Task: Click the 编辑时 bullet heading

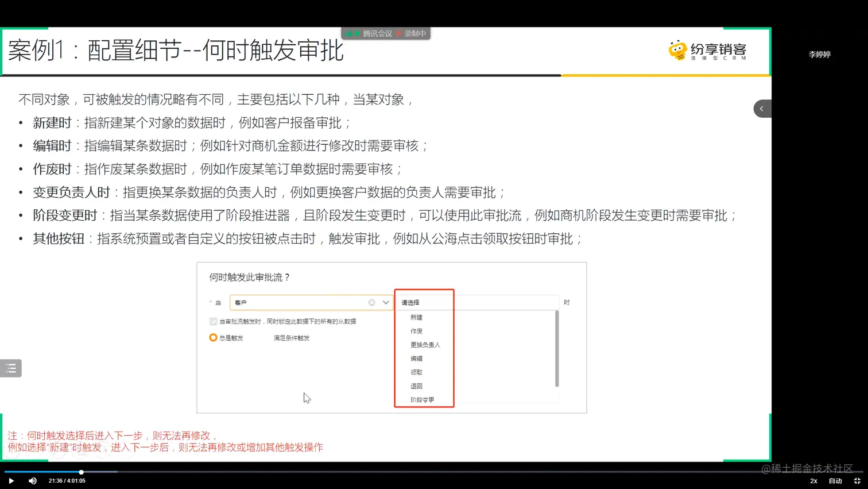Action: [52, 146]
